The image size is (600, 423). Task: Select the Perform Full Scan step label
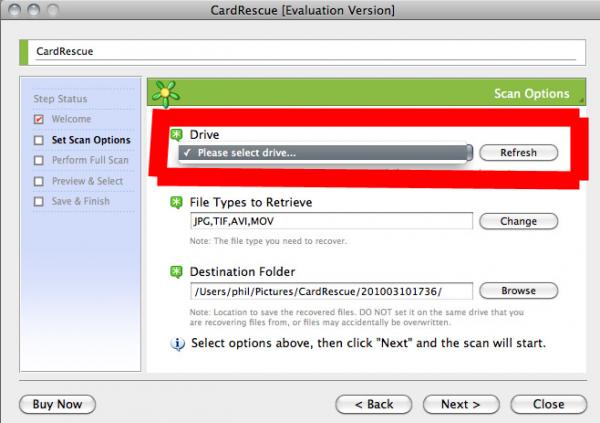(x=90, y=160)
